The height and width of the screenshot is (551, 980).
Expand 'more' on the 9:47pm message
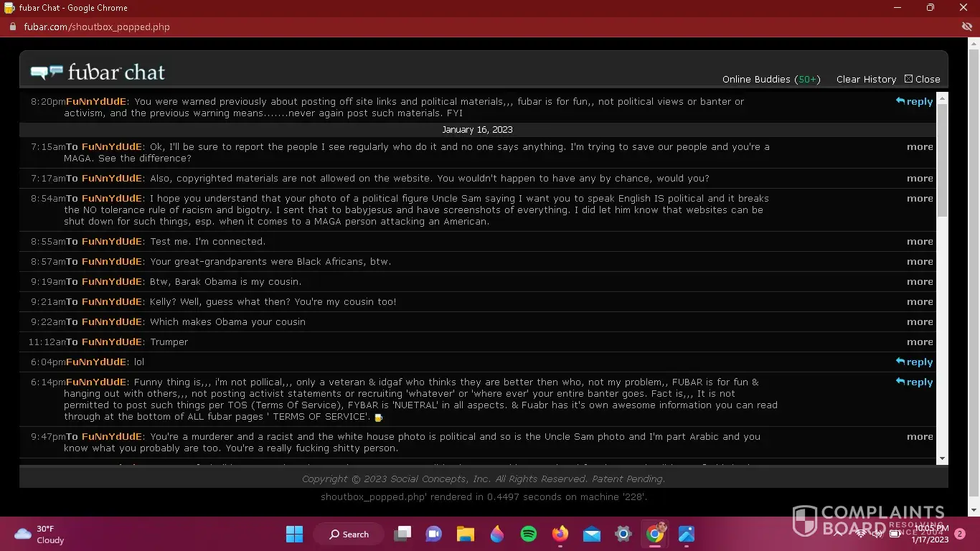(x=920, y=437)
